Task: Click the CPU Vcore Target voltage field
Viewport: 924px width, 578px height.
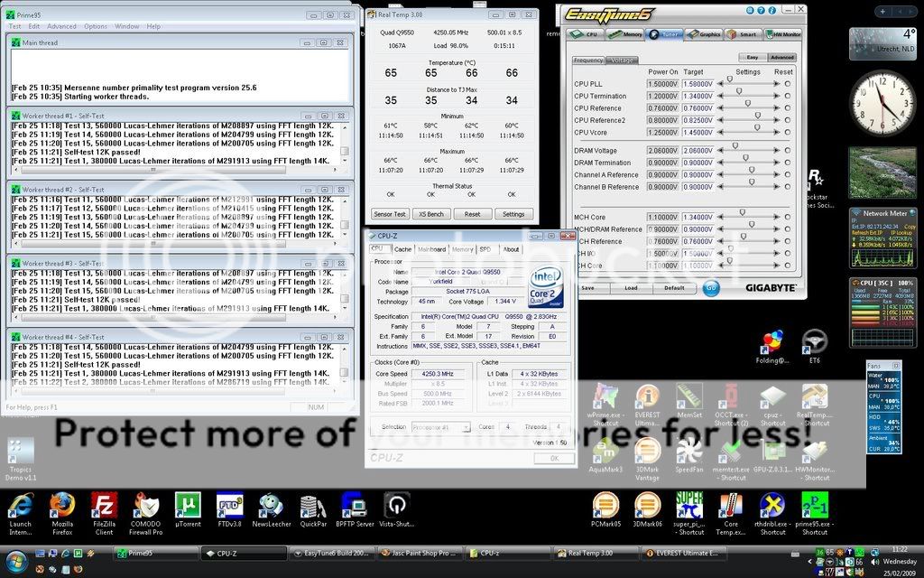Action: pos(698,133)
